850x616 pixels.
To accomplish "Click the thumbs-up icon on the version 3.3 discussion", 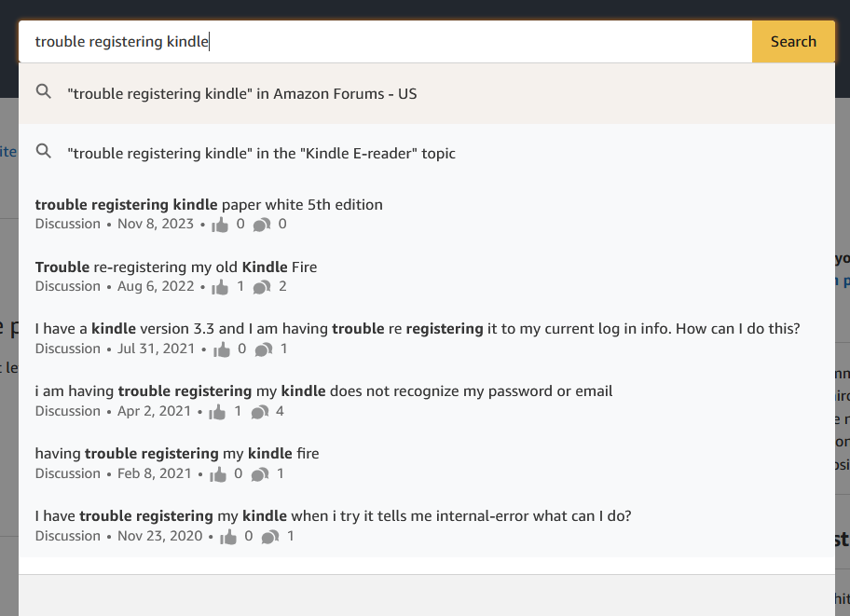I will 220,348.
